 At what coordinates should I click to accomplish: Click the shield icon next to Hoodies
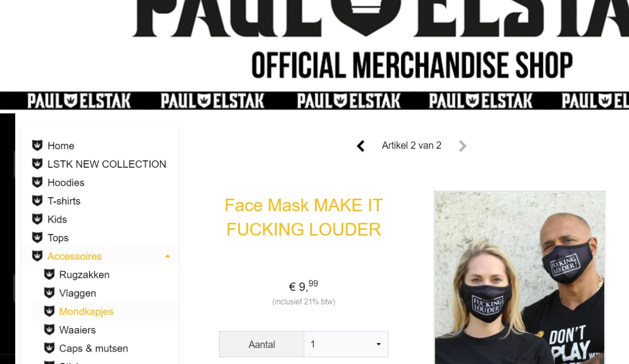(37, 182)
